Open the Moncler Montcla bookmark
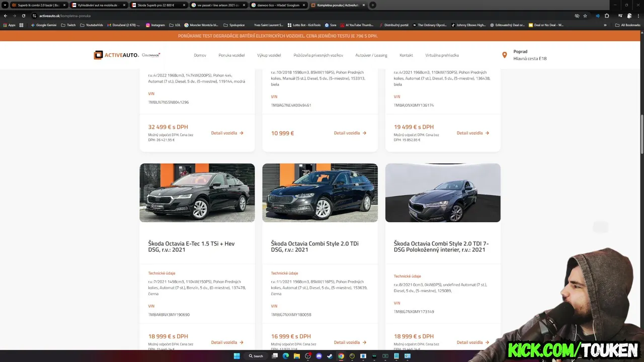Image resolution: width=644 pixels, height=362 pixels. coord(201,25)
